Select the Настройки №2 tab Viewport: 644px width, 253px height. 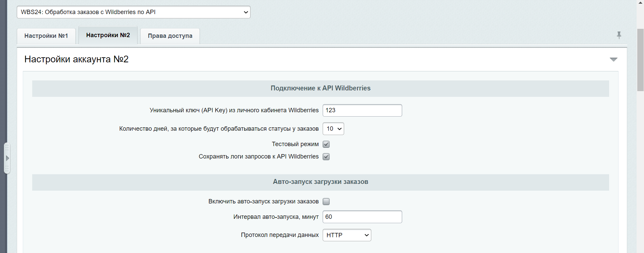click(108, 35)
